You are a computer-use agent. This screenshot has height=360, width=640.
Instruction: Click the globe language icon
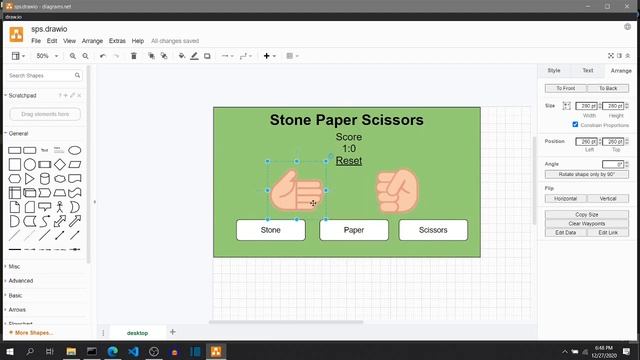point(627,27)
